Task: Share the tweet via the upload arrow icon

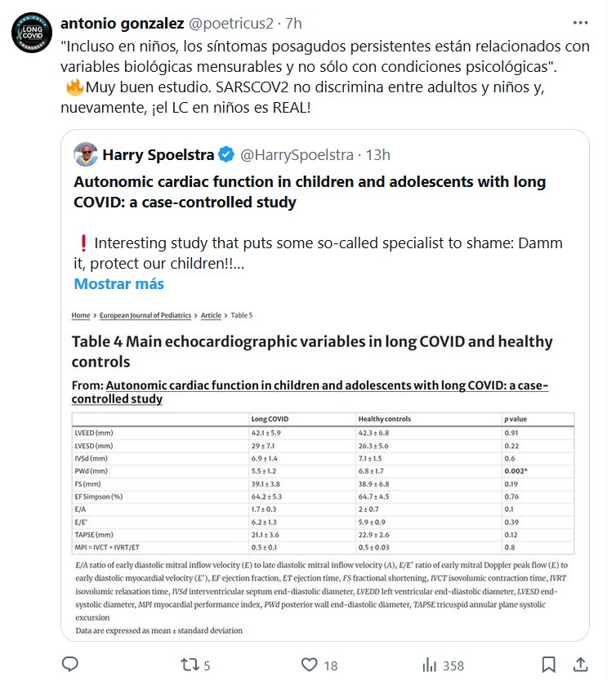Action: (580, 665)
